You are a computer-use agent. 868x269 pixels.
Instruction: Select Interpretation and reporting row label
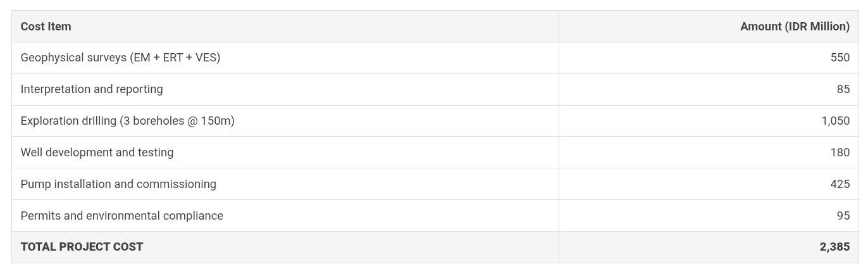coord(92,89)
